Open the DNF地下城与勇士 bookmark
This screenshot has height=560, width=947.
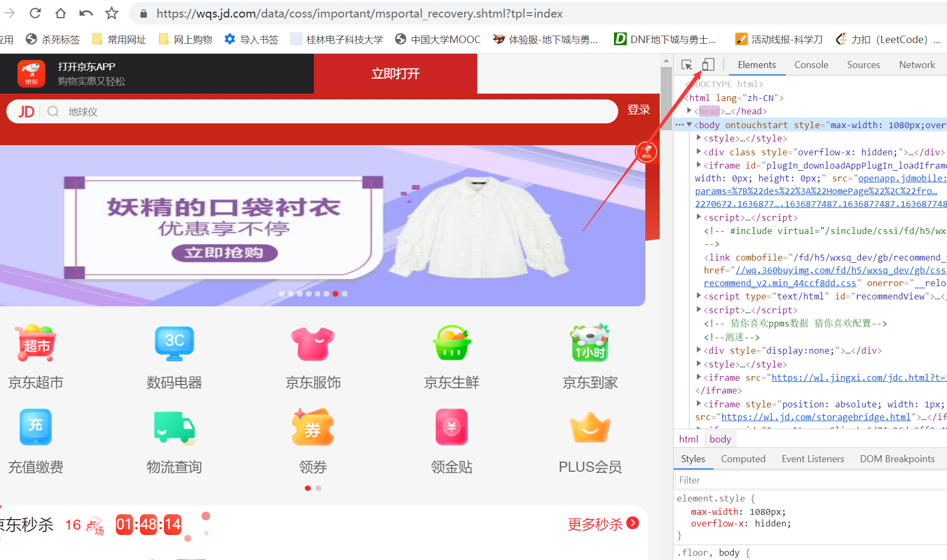pyautogui.click(x=665, y=39)
